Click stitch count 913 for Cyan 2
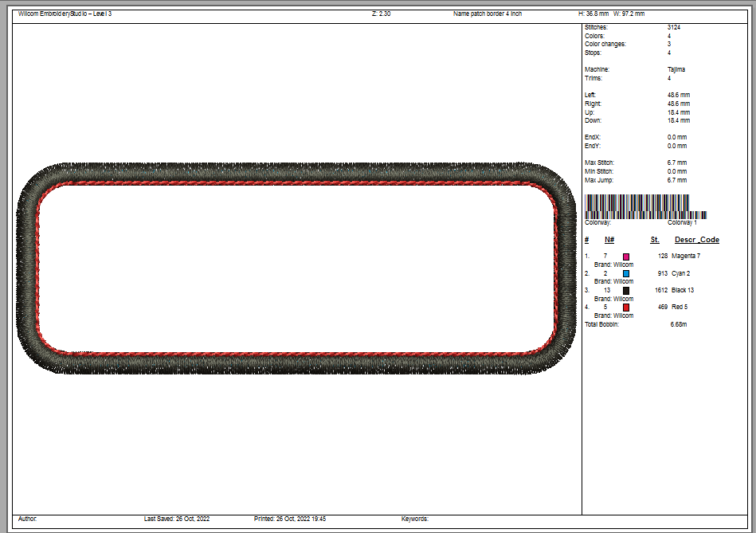Image resolution: width=756 pixels, height=533 pixels. click(x=663, y=273)
